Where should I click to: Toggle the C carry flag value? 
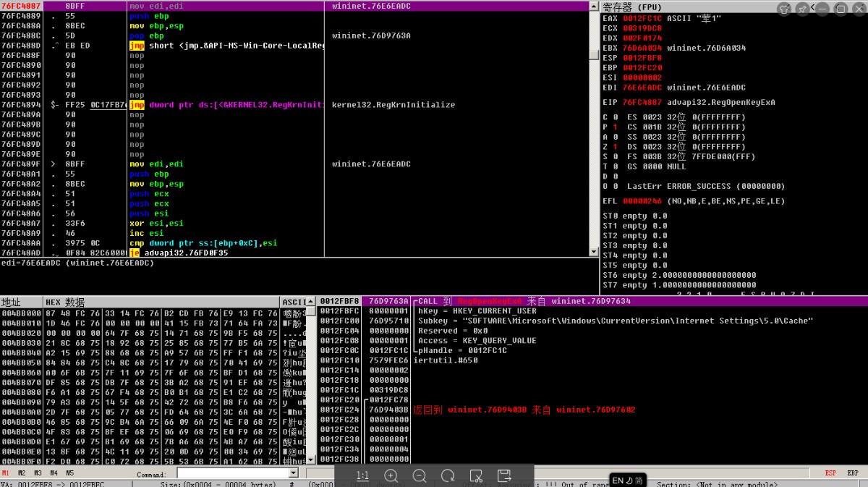click(614, 117)
